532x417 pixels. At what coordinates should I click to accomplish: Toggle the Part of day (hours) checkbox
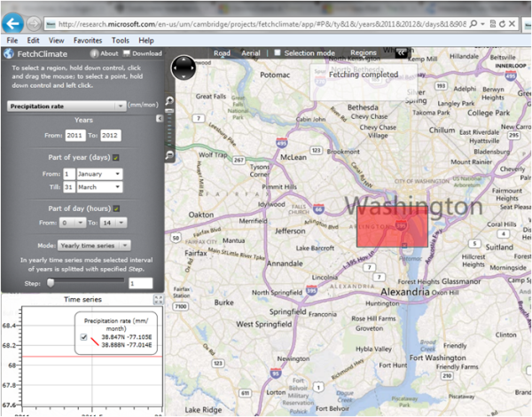(116, 208)
